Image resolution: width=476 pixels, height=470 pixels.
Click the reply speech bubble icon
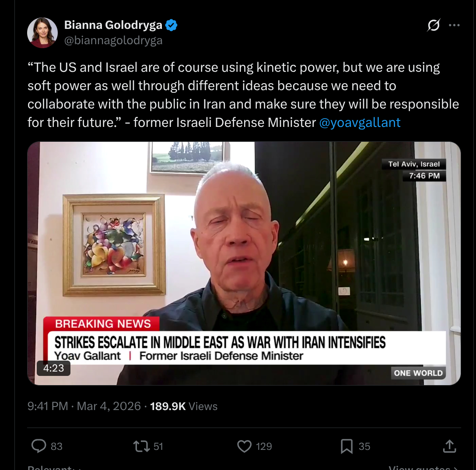pyautogui.click(x=39, y=446)
